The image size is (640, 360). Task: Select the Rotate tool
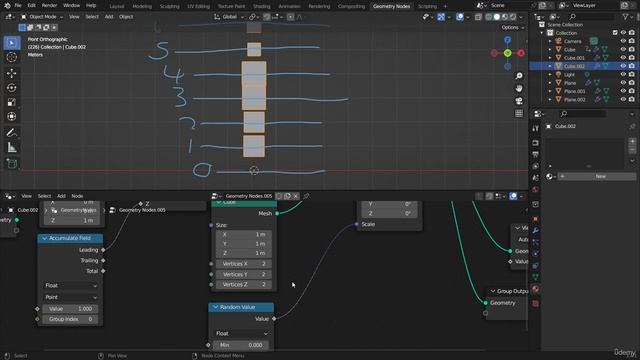12,87
